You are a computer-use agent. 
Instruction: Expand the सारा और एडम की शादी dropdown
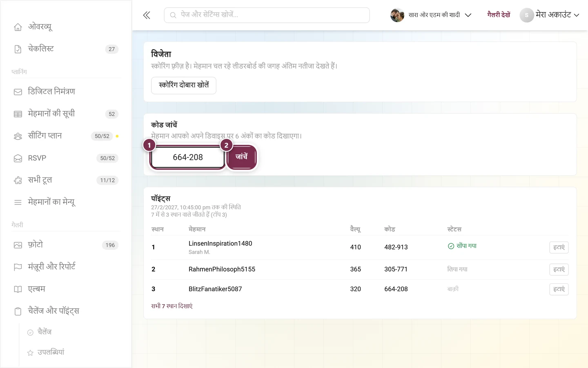click(468, 15)
